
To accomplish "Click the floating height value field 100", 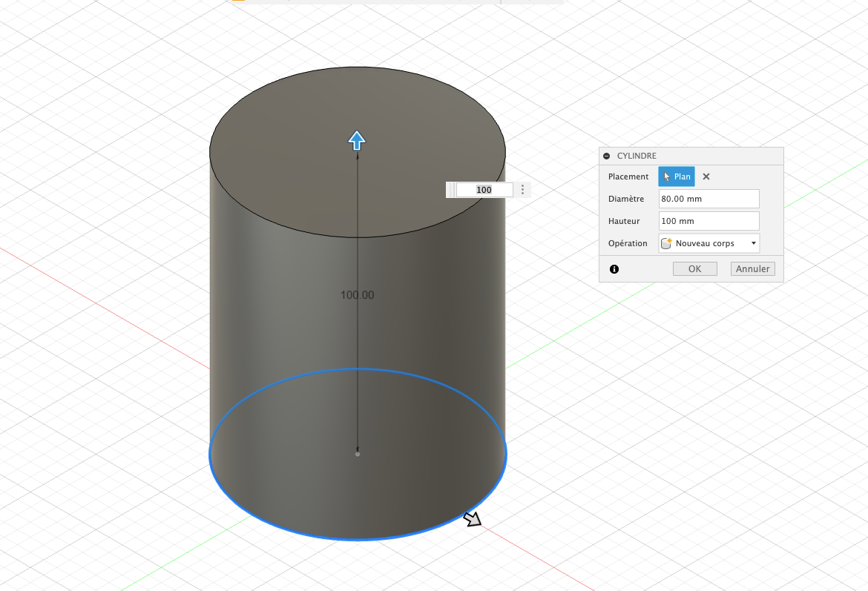I will (x=484, y=190).
